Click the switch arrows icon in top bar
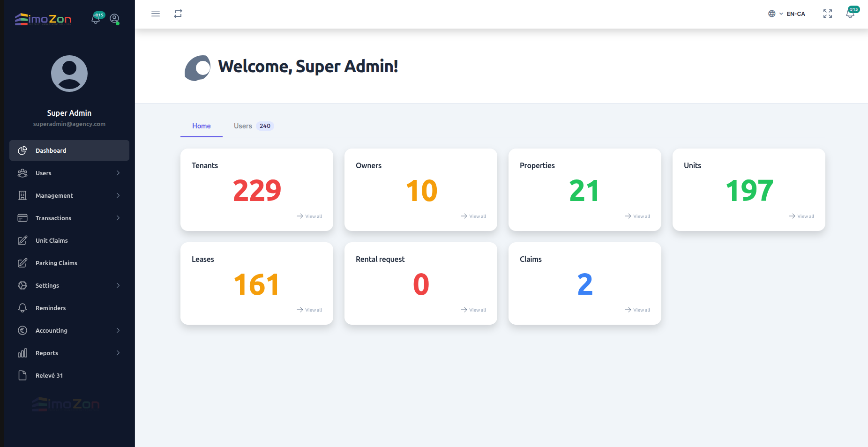The height and width of the screenshot is (447, 868). coord(178,14)
